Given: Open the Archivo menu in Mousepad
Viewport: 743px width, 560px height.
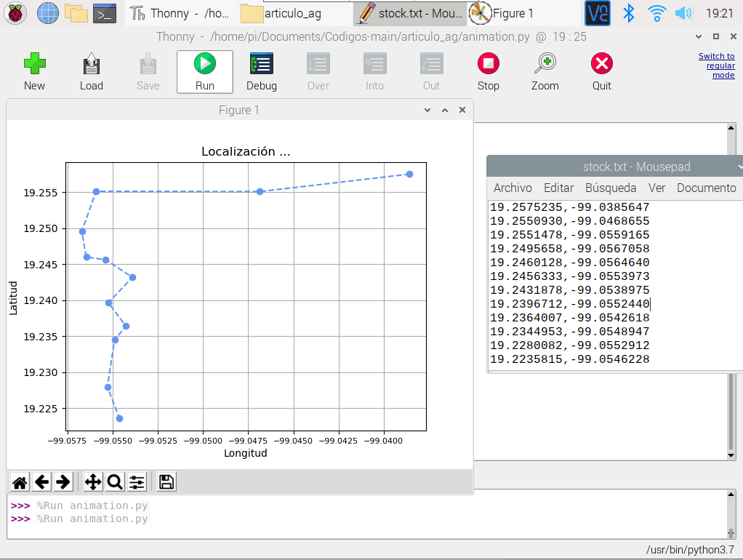Looking at the screenshot, I should 513,188.
